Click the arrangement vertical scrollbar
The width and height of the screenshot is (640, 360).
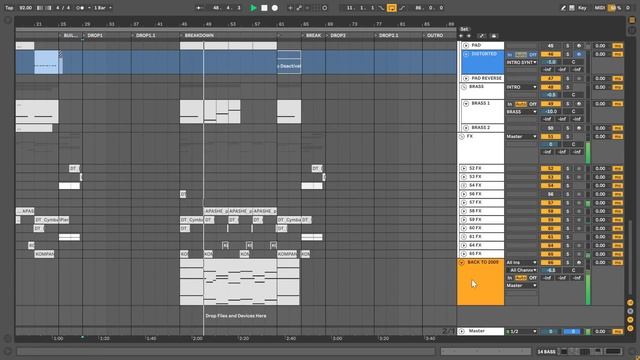tap(630, 257)
